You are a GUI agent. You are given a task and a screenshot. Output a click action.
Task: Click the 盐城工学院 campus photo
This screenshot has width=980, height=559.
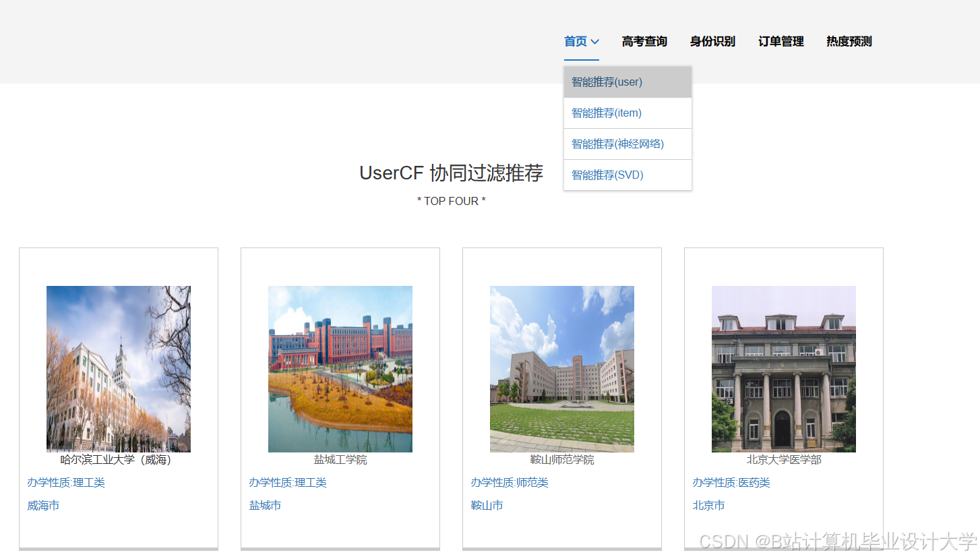pyautogui.click(x=340, y=369)
